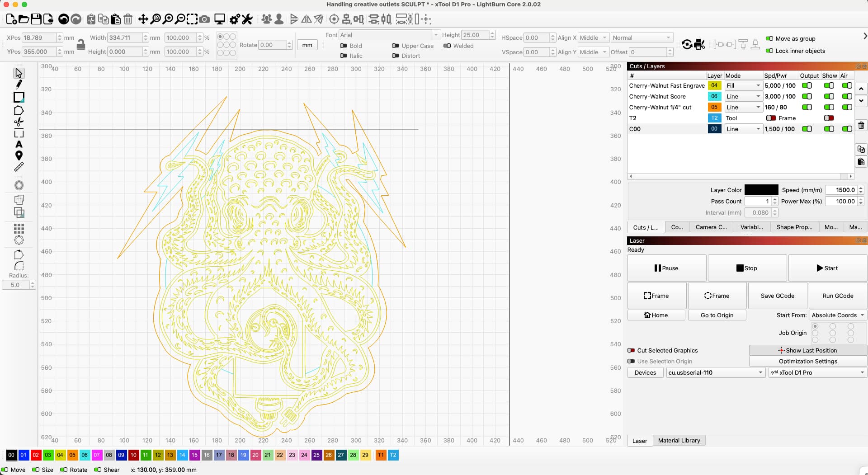Click the Group objects icon

coord(267,19)
